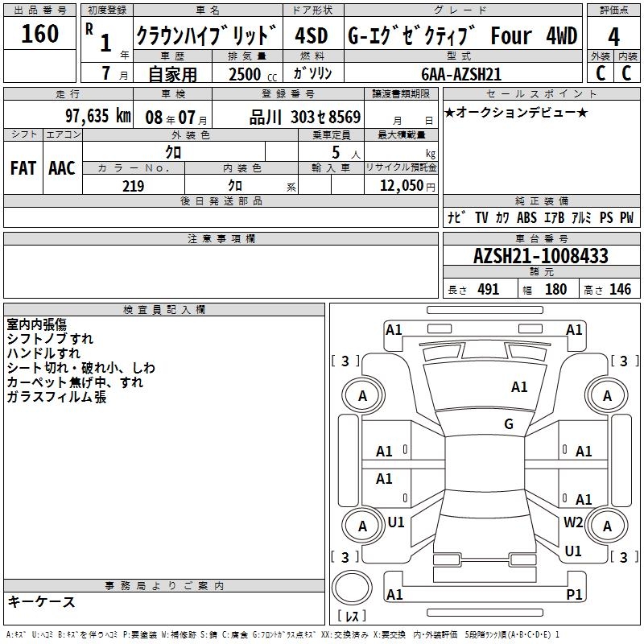Viewport: 644px width, 644px height.
Task: Select the color number 219
Action: 133,186
